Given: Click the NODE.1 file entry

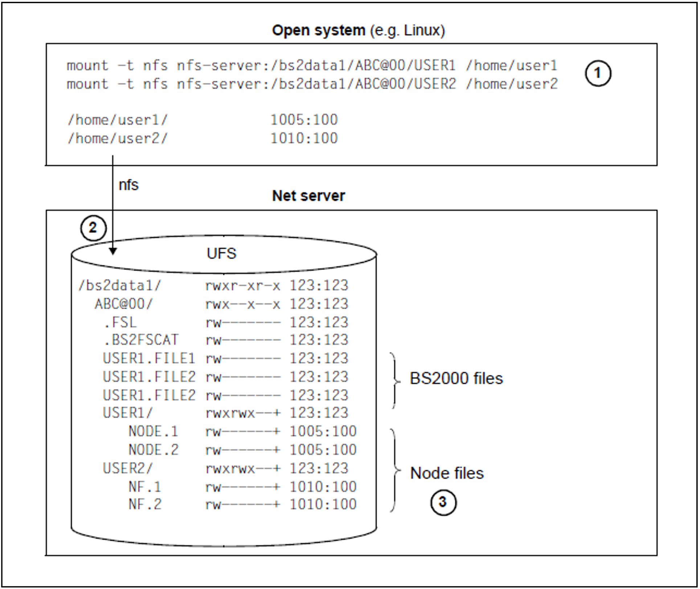Looking at the screenshot, I should (153, 431).
